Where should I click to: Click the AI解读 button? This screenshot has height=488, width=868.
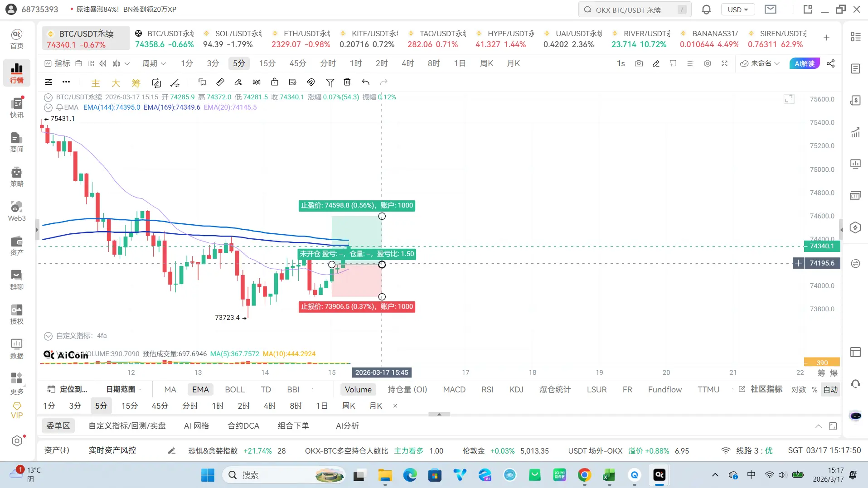tap(805, 63)
